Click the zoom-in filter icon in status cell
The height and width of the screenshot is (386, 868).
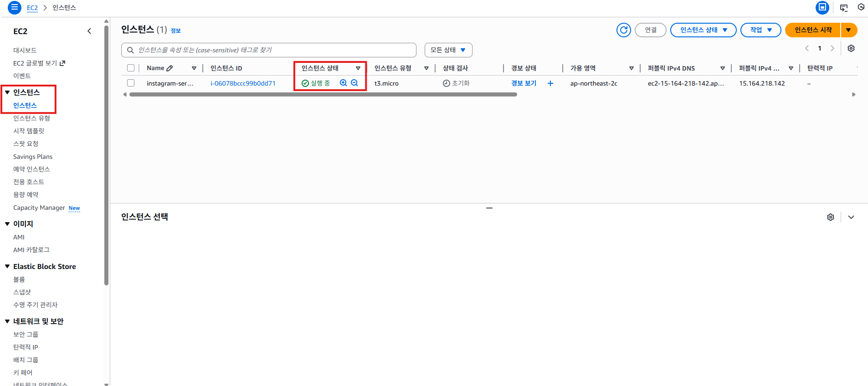[x=344, y=83]
